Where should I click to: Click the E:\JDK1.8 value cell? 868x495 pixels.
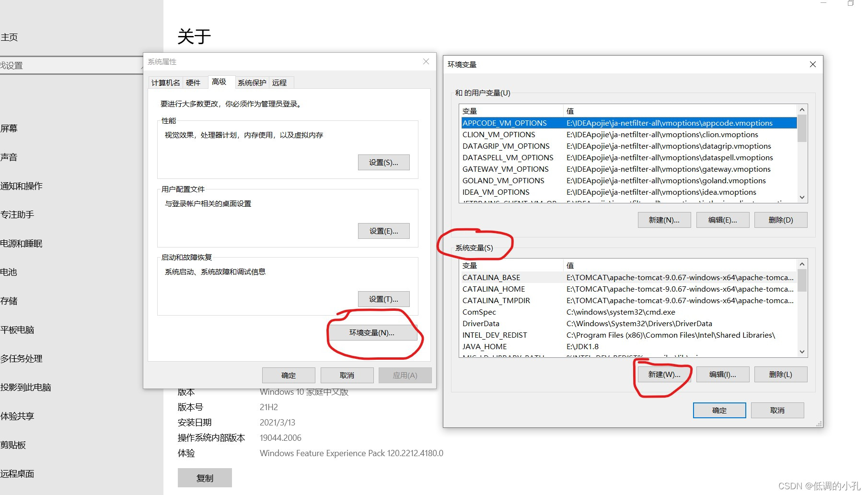582,346
